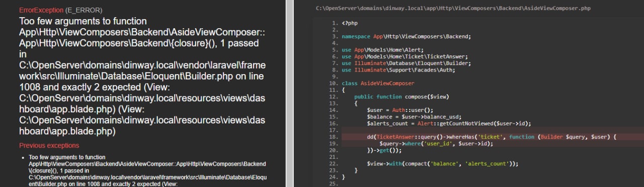This screenshot has width=644, height=187.
Task: Click the '$view->with(compact(...))' line
Action: pos(442,163)
